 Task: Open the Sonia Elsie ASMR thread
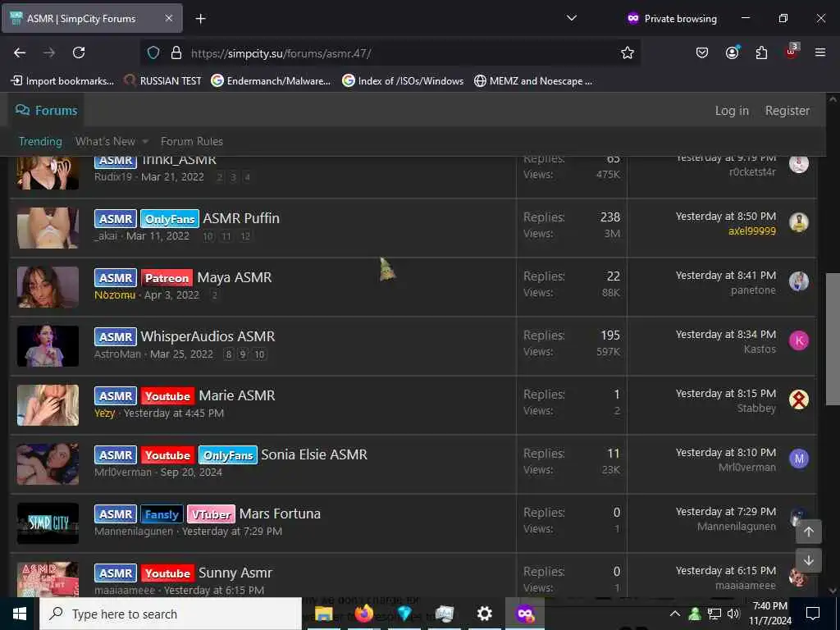(x=314, y=454)
